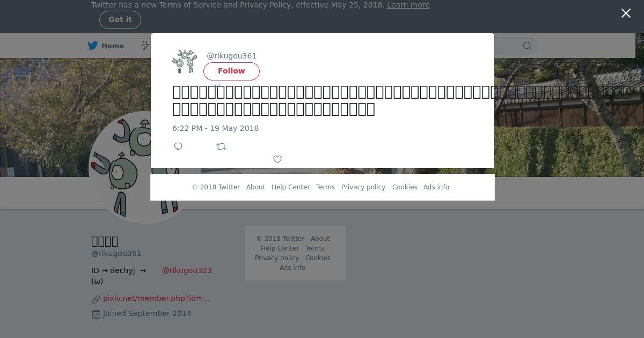Open tweet timestamp 6:22 PM - 19 May 2018
Screen dimensions: 644x338
[216, 128]
